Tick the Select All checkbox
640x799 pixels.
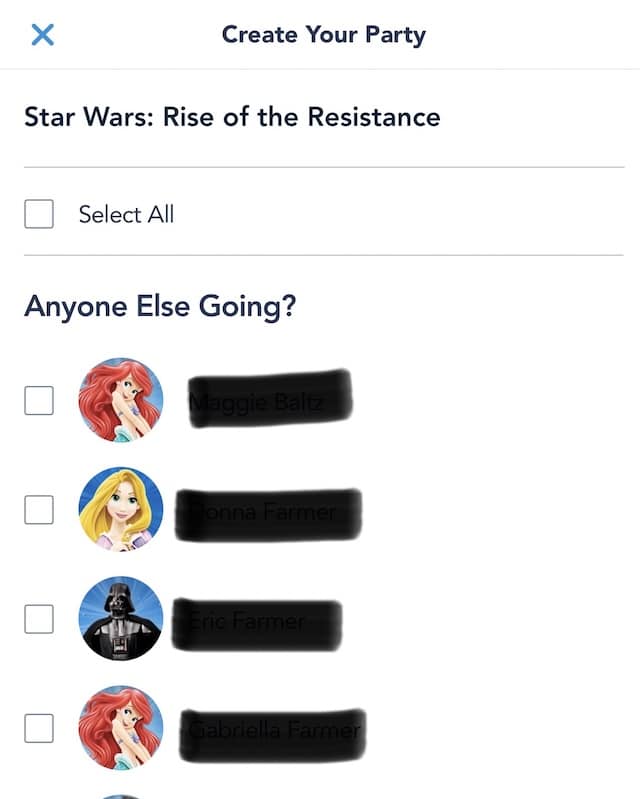(39, 214)
